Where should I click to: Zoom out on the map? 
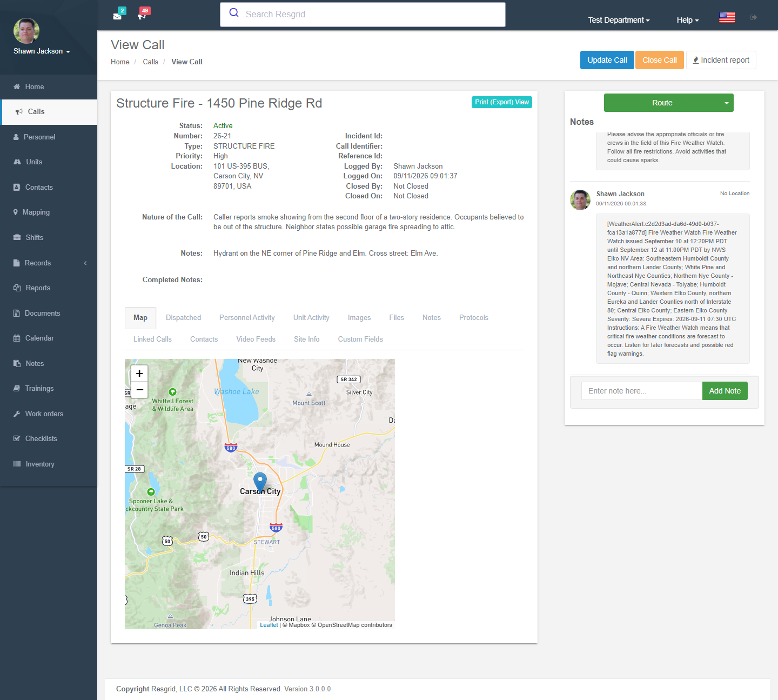click(x=139, y=390)
